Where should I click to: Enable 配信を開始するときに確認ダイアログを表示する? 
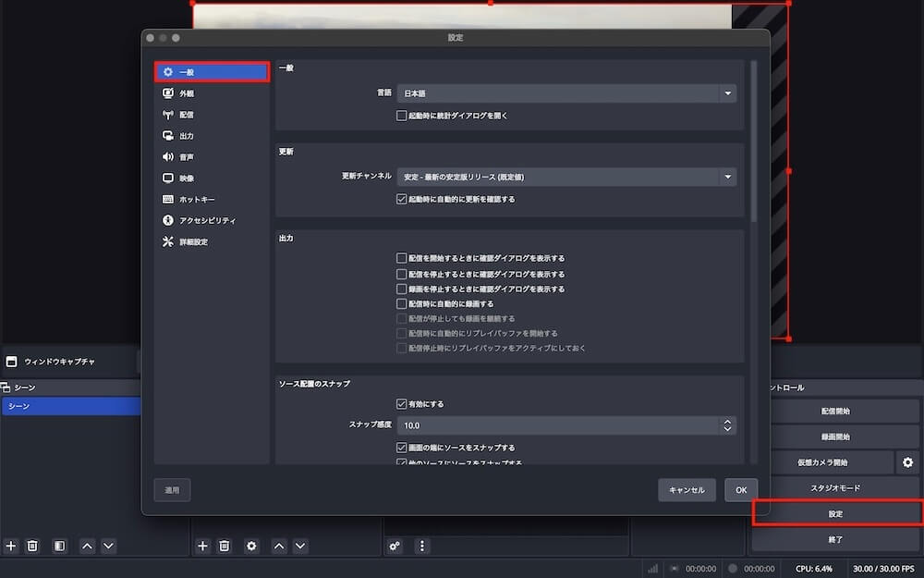coord(401,258)
